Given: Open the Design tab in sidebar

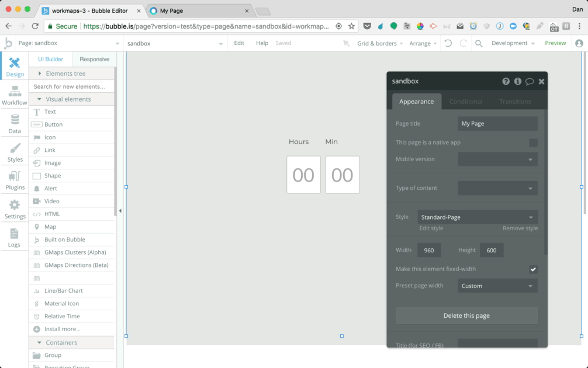Looking at the screenshot, I should 15,67.
